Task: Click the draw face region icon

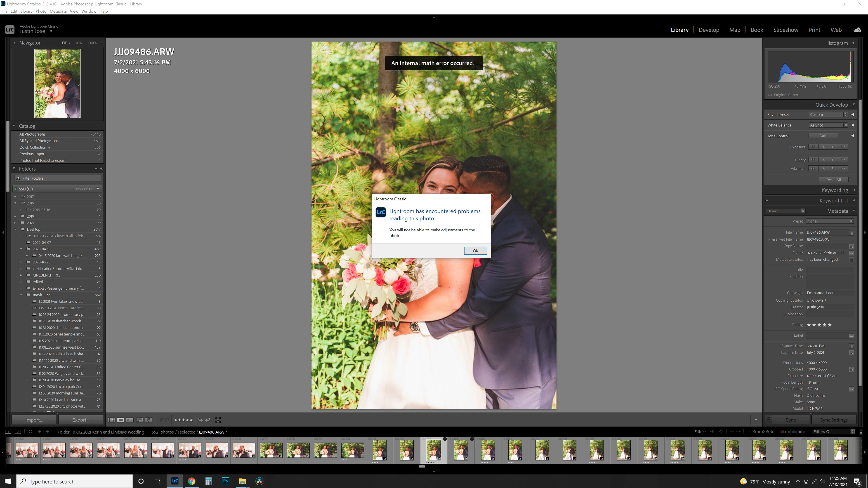Action: point(218,420)
